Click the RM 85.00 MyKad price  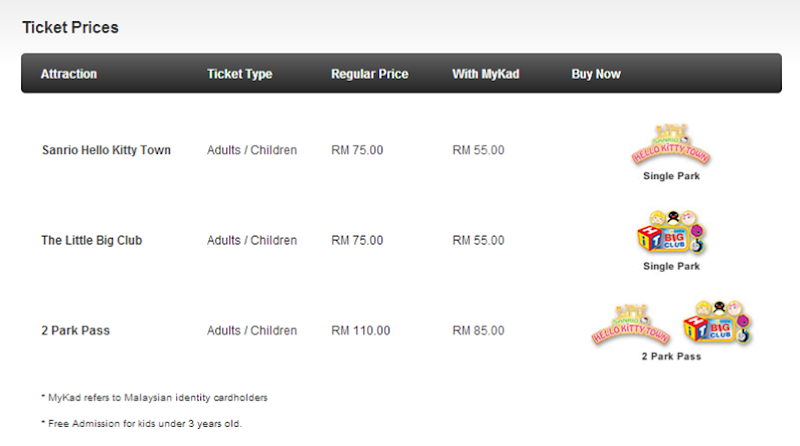(479, 331)
